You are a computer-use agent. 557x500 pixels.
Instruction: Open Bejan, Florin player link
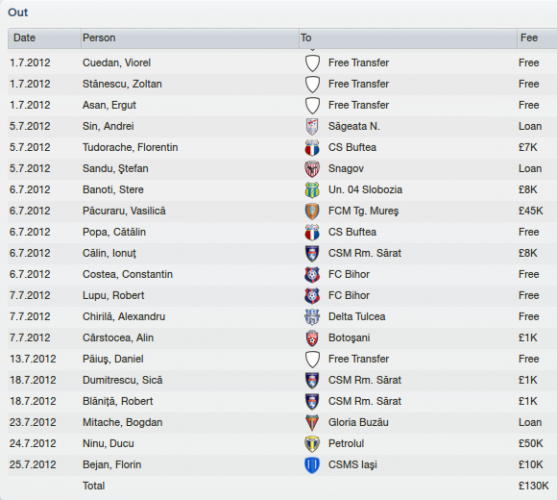tap(112, 465)
